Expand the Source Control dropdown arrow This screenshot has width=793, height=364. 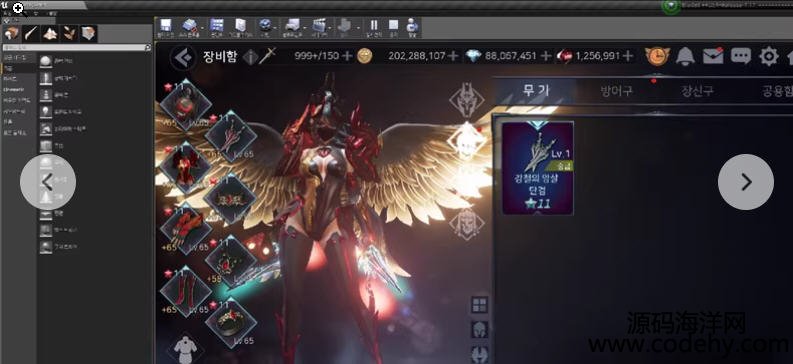pos(202,28)
